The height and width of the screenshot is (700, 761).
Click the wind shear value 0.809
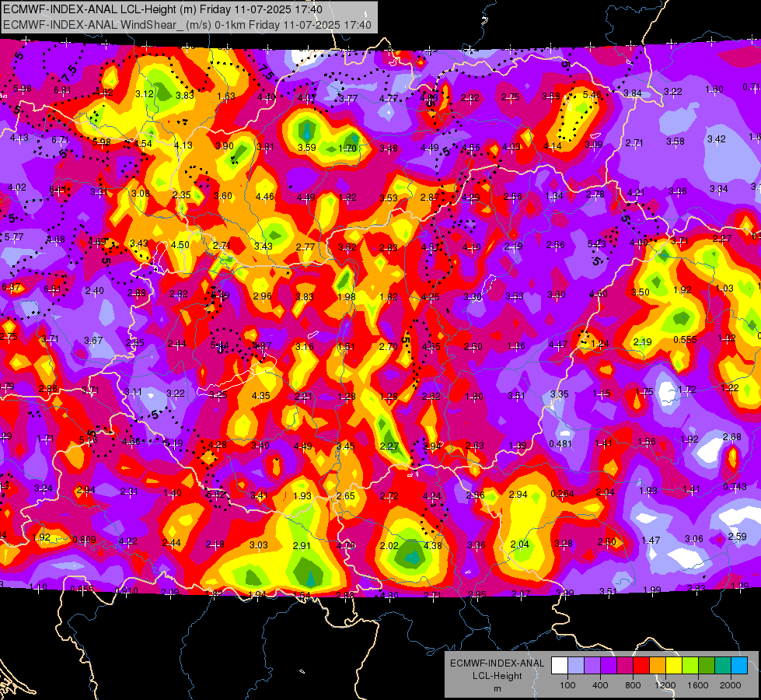point(84,540)
